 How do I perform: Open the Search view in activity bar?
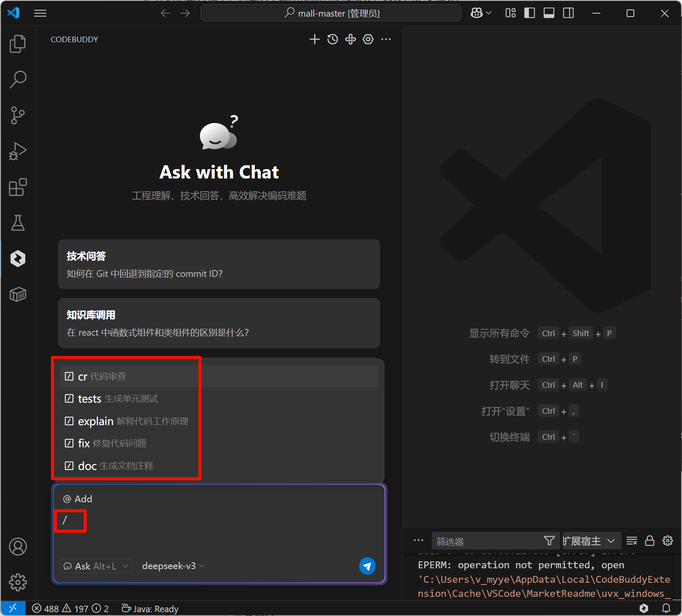[17, 80]
